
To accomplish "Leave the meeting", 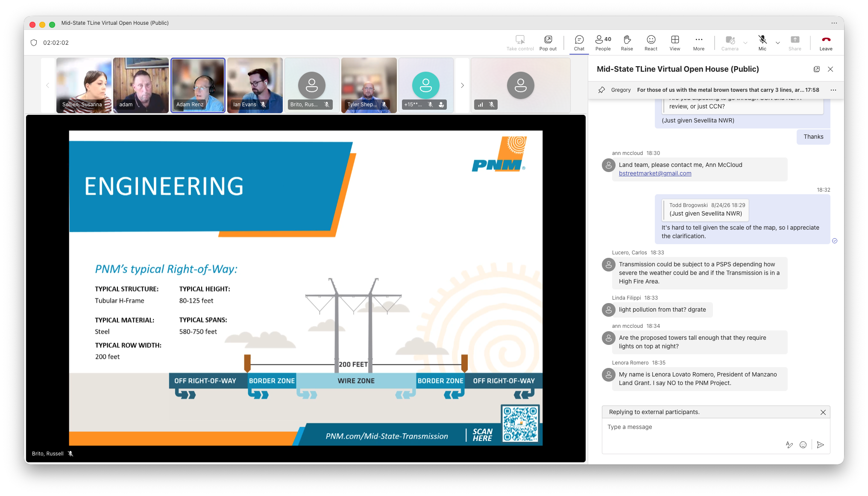I will pos(826,43).
